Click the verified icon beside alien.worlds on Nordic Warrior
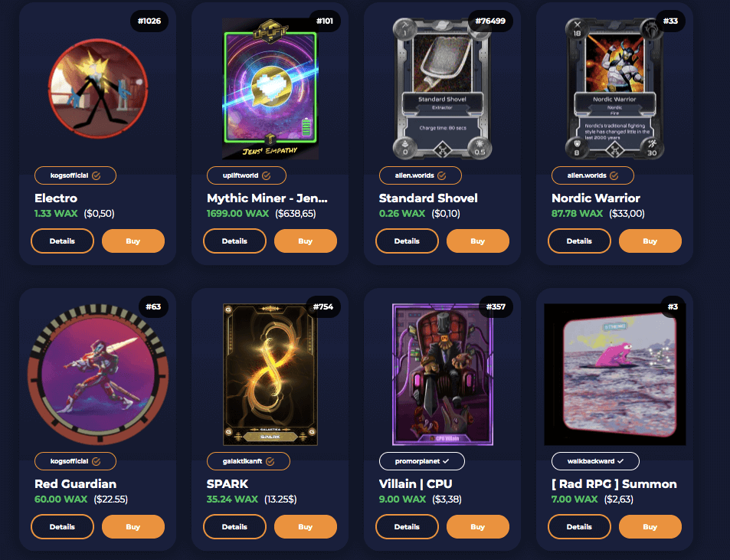Image resolution: width=730 pixels, height=560 pixels. (614, 175)
